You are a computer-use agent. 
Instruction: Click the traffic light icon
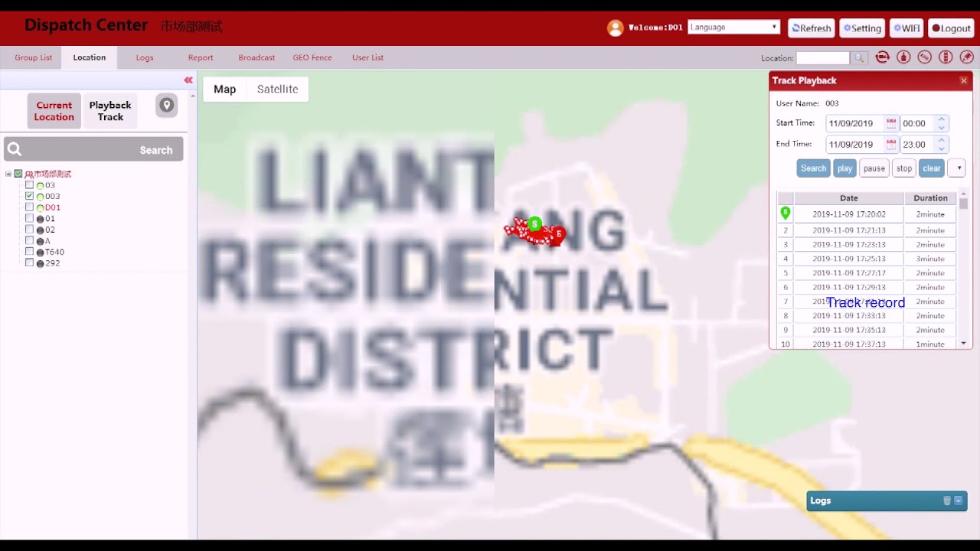[x=946, y=57]
